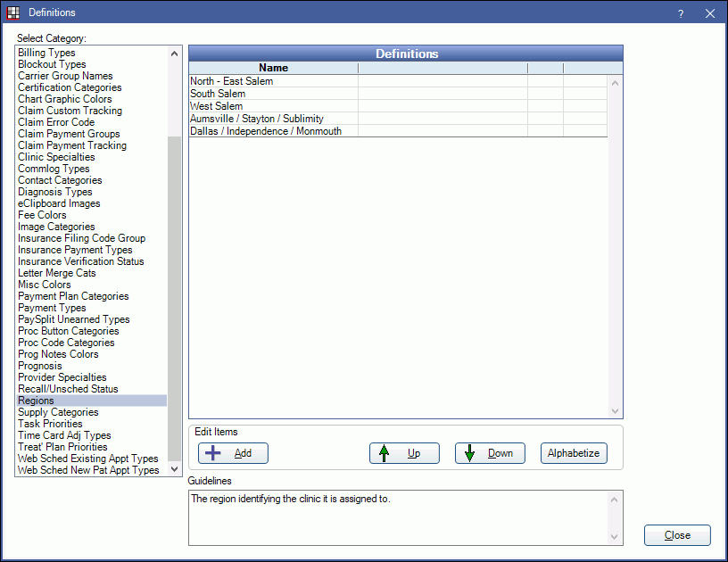This screenshot has width=728, height=562.
Task: Click Guidelines box scroll down arrow
Action: point(614,537)
